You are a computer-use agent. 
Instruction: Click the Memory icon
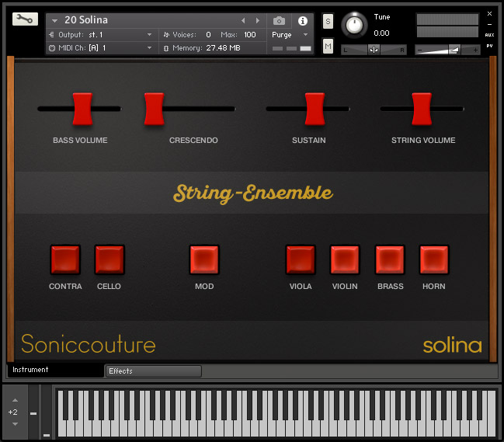(x=166, y=48)
